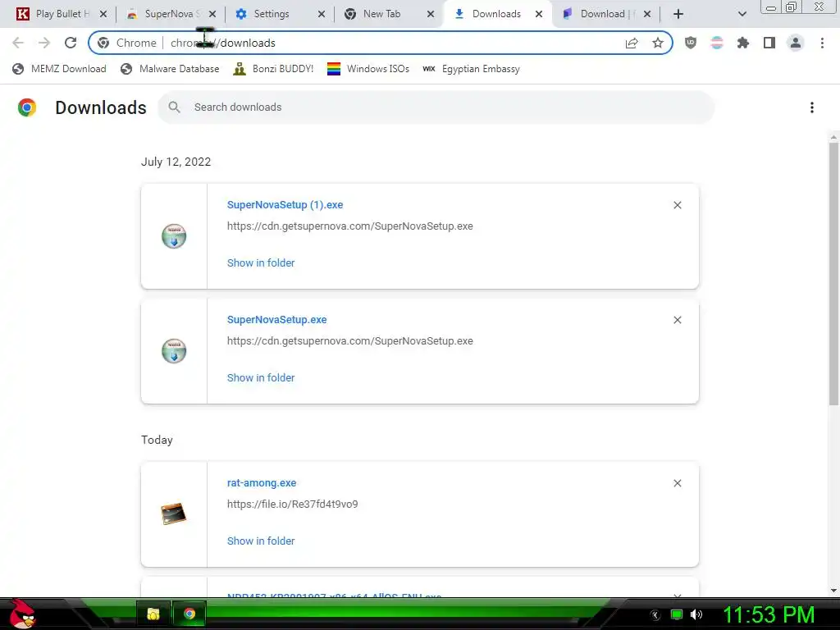Open the Extensions puzzle-piece menu
The image size is (840, 630).
coord(743,43)
